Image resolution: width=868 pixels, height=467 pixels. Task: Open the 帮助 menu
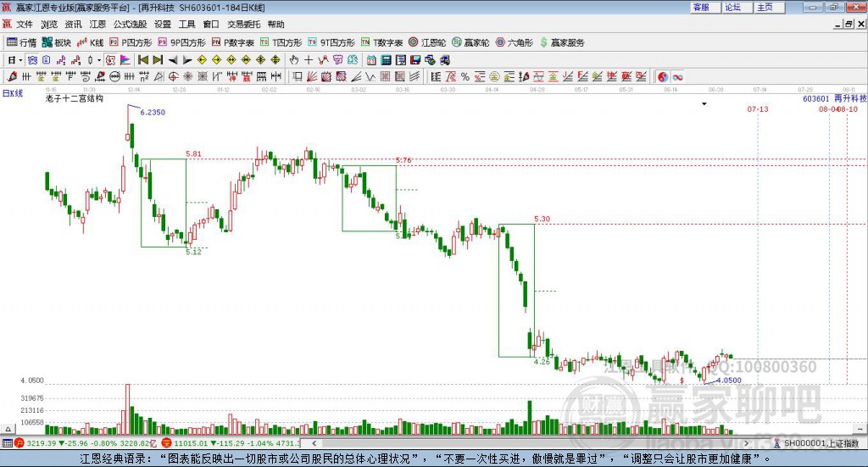[x=275, y=25]
